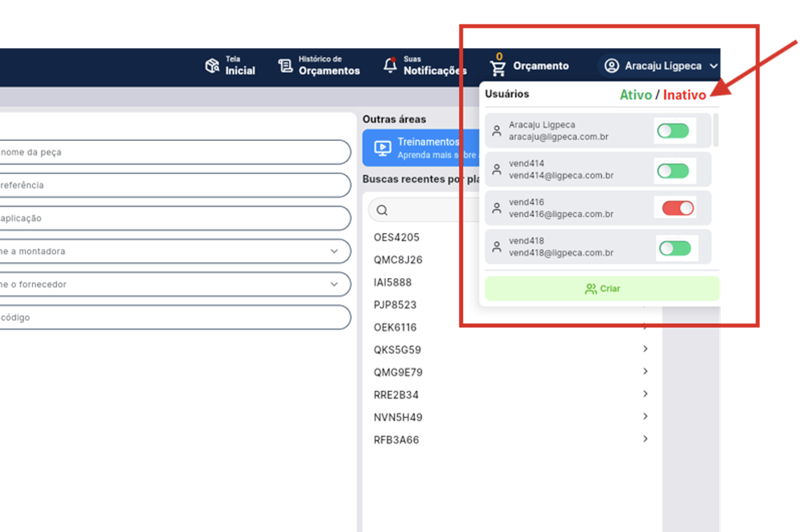Image resolution: width=807 pixels, height=532 pixels.
Task: Click the Orçamento shopping cart icon
Action: pos(497,68)
